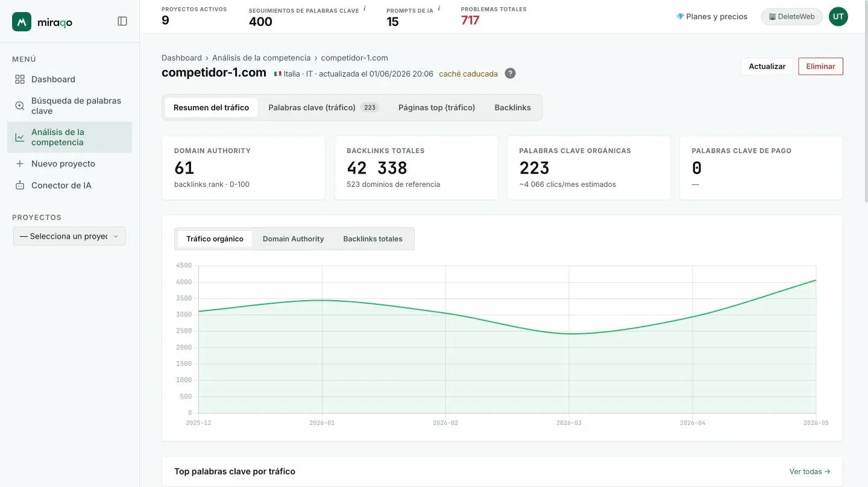Click the Backlinks totales value 42 338
Screen dimensions: 868x487
[377, 168]
